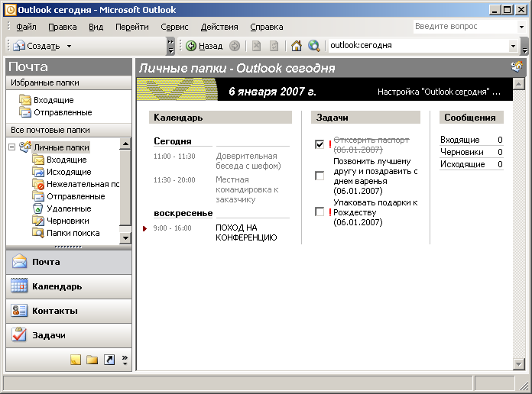Open the Folder List icon

coord(92,360)
